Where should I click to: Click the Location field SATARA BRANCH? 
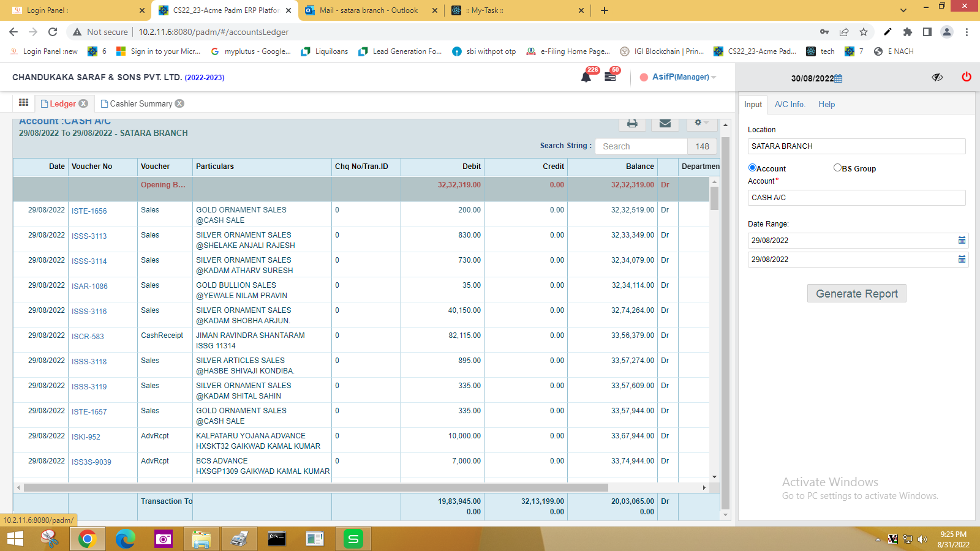(x=856, y=146)
